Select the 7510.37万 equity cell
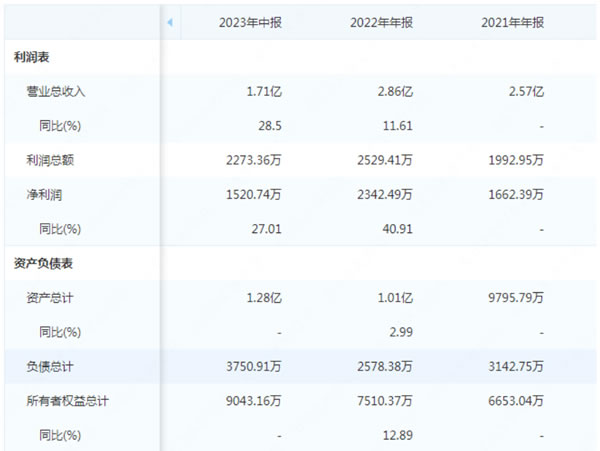Viewport: 600px width, 451px height. 384,401
